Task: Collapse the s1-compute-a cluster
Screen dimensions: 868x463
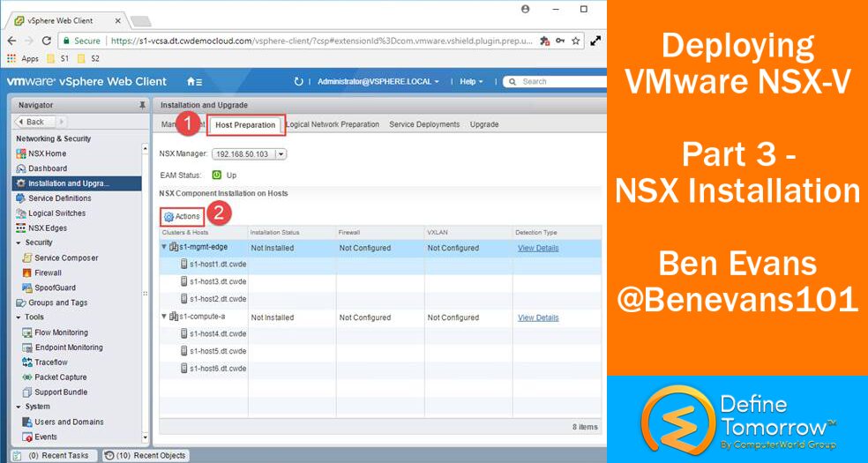Action: 164,317
